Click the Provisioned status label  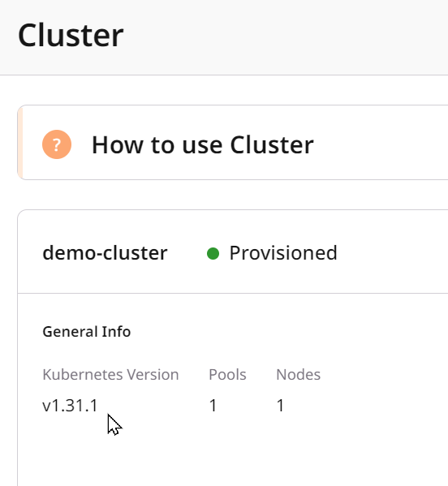coord(283,253)
